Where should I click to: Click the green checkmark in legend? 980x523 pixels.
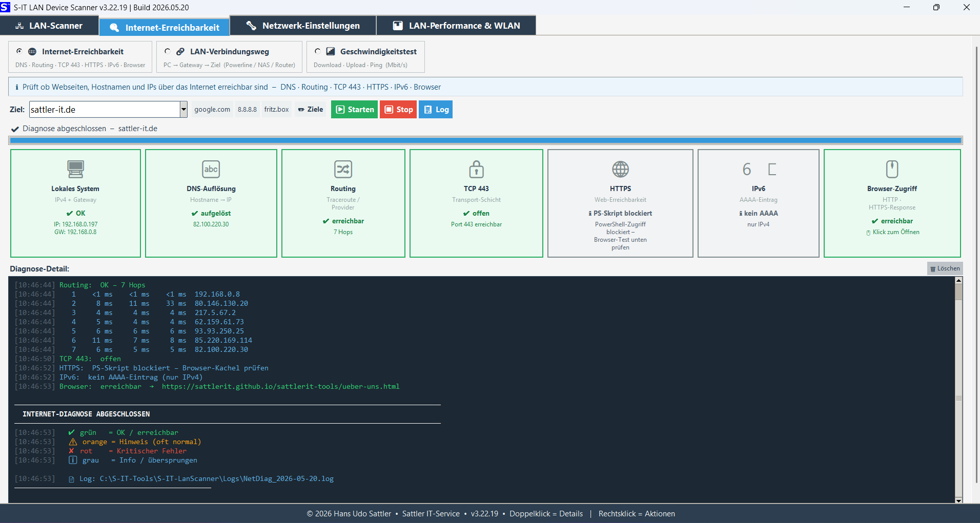click(x=71, y=433)
